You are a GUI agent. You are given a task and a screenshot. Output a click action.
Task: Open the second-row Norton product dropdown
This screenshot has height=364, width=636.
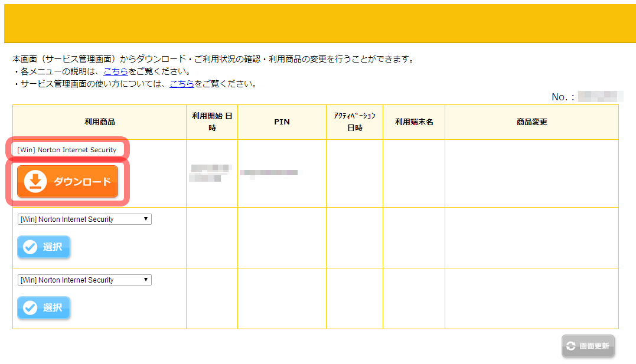84,219
